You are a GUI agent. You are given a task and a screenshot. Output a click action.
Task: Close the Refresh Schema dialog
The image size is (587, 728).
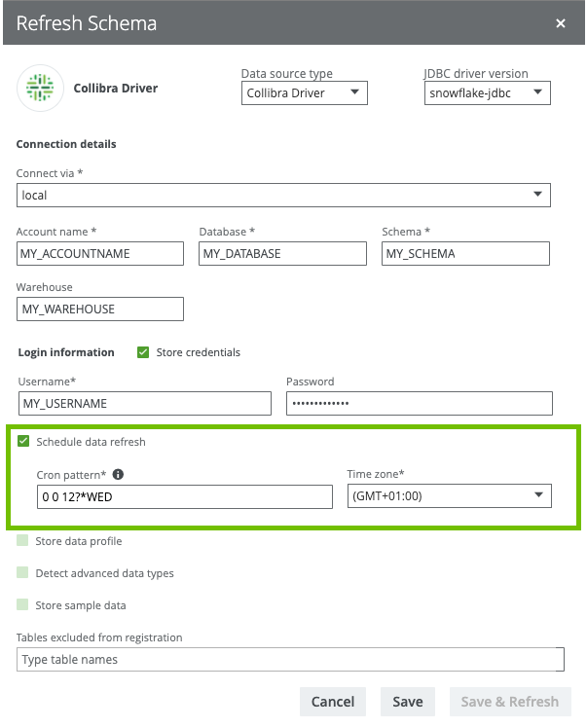click(x=560, y=23)
